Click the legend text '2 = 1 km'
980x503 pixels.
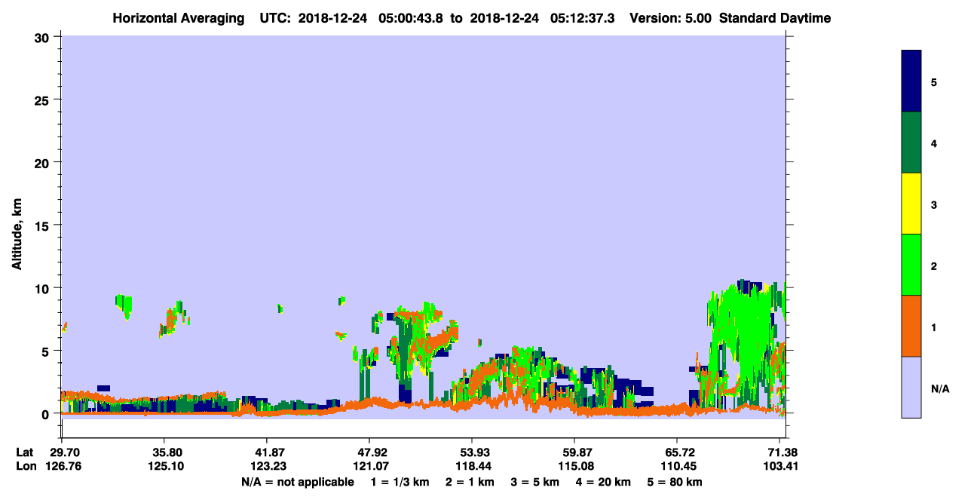point(470,482)
